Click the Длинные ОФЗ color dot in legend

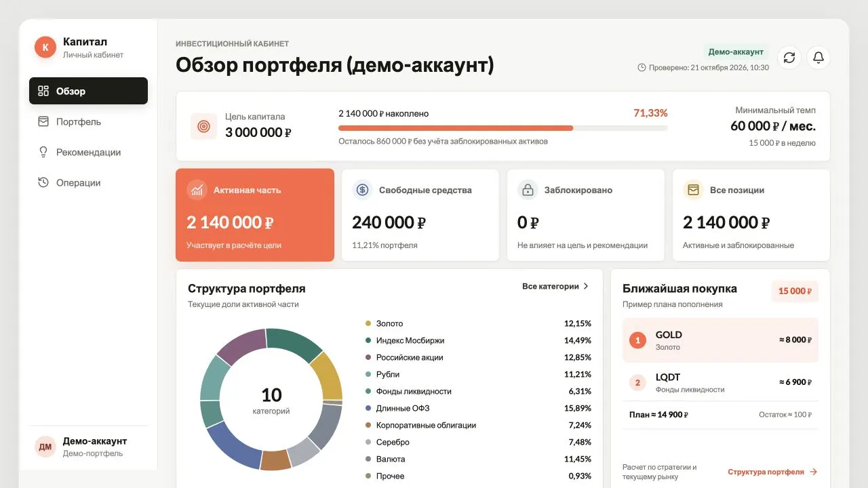(368, 409)
